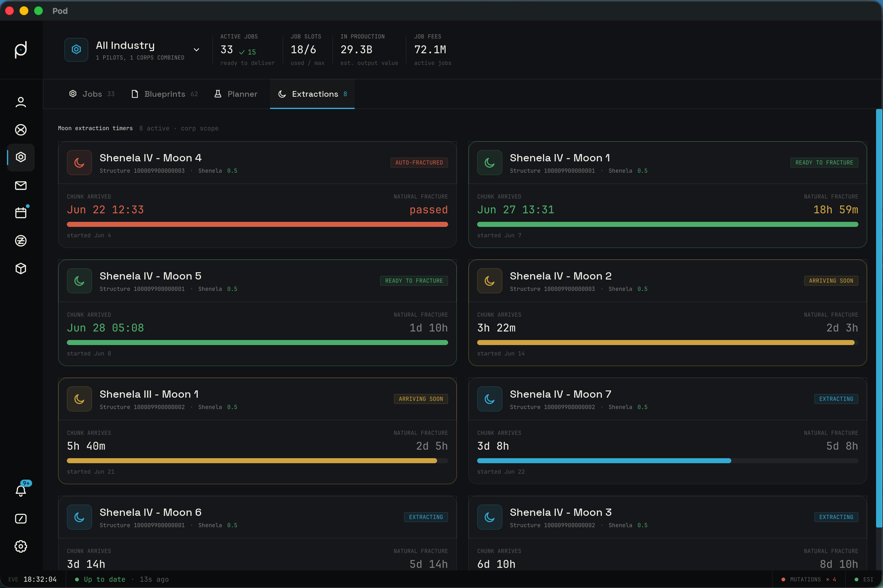The width and height of the screenshot is (883, 588).
Task: Click the Pod logo icon in sidebar
Action: pos(20,49)
